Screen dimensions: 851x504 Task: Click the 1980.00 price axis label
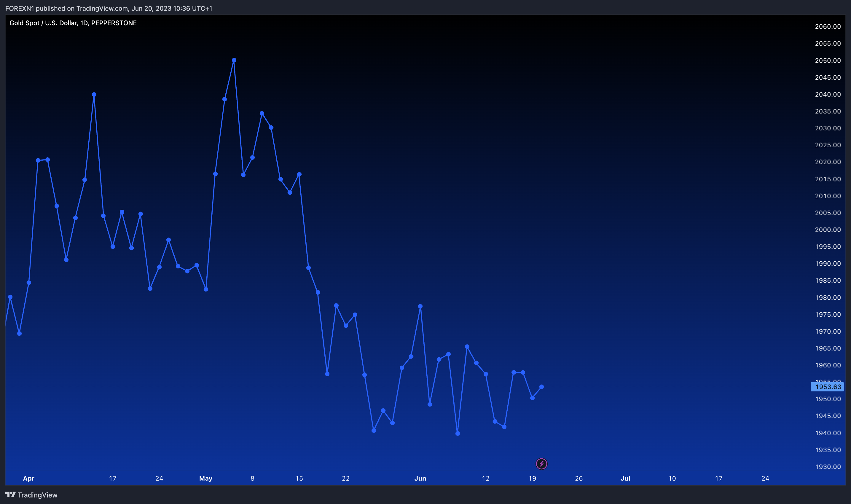[828, 297]
